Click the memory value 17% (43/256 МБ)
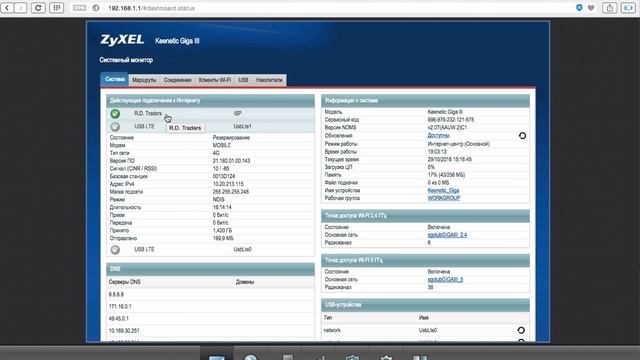640x360 pixels. pos(446,175)
